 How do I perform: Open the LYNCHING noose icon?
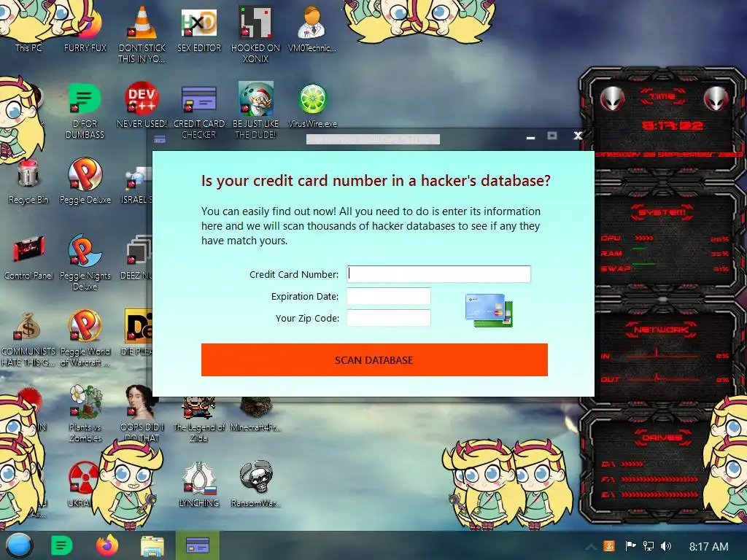click(199, 484)
